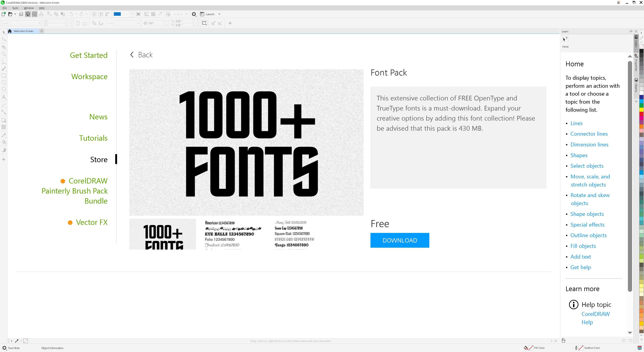Click the blue DOWNLOAD button

(400, 240)
